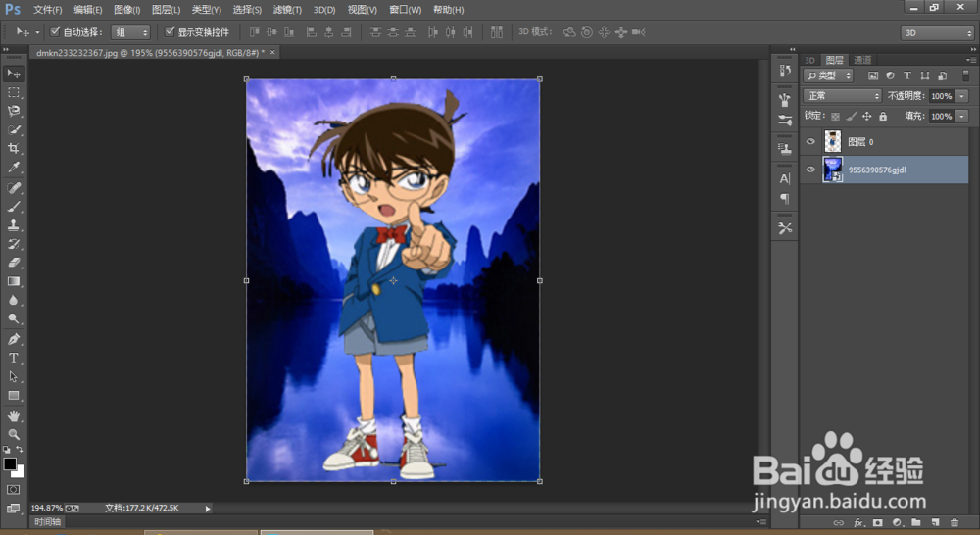Change the screen mode
Viewport: 980px width, 535px height.
(x=13, y=509)
